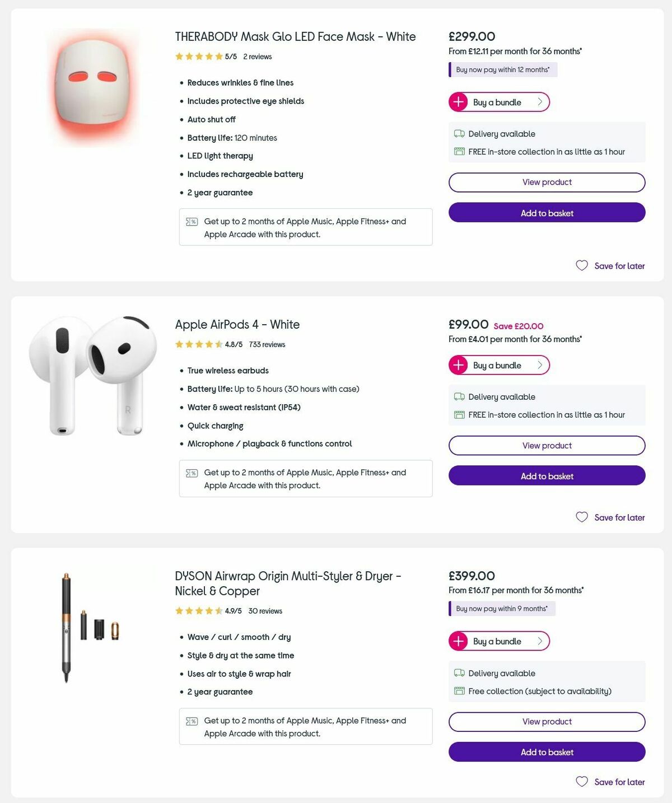Click the percent tag icon in AirPods Apple Music offer

coord(192,473)
